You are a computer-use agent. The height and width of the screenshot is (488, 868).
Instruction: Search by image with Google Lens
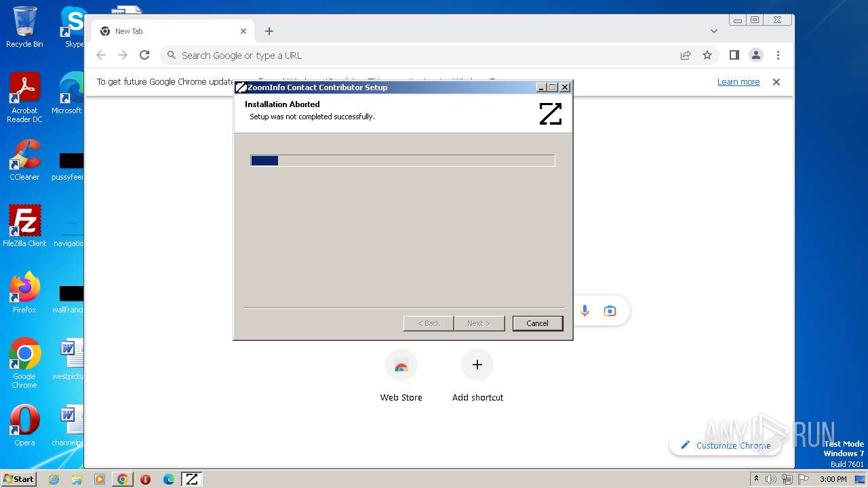[610, 311]
